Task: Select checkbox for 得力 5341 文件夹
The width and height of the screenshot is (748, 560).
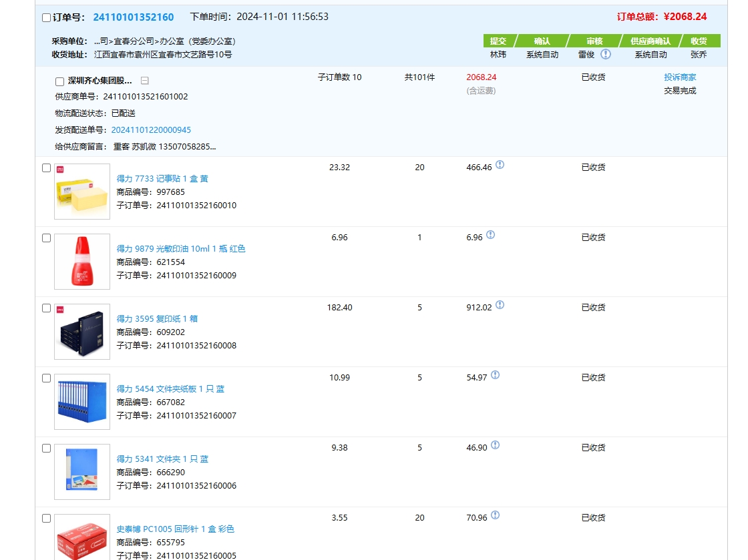Action: click(46, 448)
